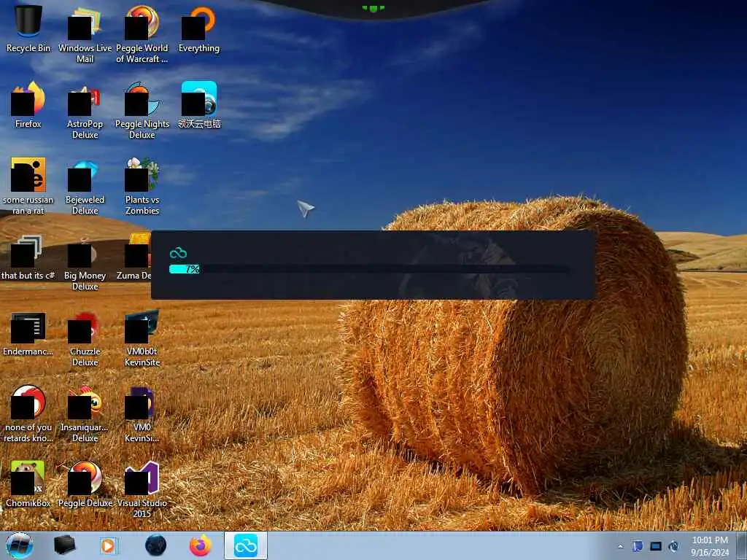Select the VM0 KevinSi... desktop icon
The image size is (747, 560).
point(142,414)
